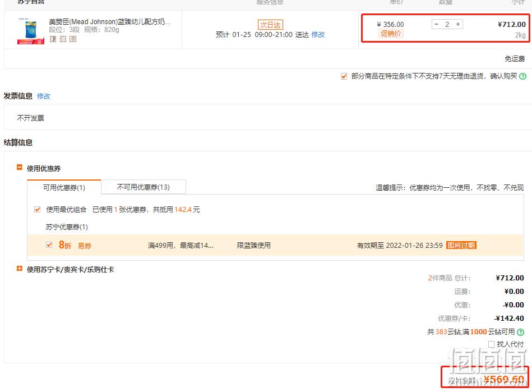Screen dimensions: 532x392
Task: Click 修改 next to the delivery time
Action: tap(318, 35)
